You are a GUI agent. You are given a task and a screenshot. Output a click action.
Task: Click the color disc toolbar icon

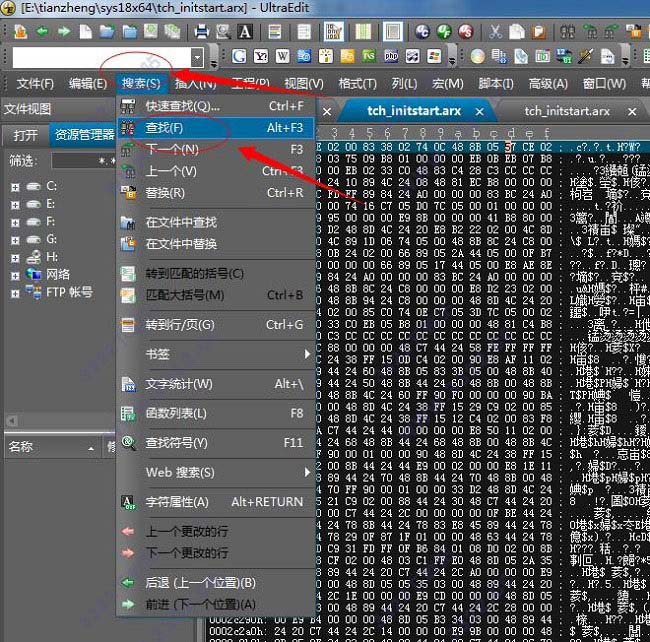click(x=478, y=56)
